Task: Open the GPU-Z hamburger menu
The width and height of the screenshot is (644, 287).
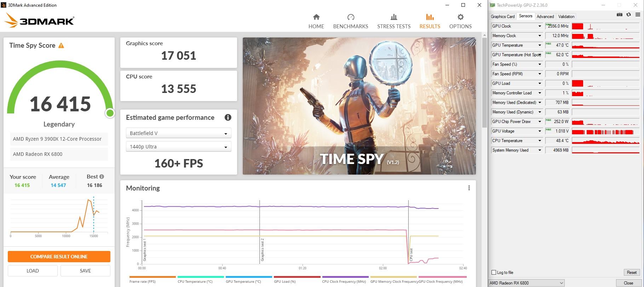Action: tap(638, 15)
